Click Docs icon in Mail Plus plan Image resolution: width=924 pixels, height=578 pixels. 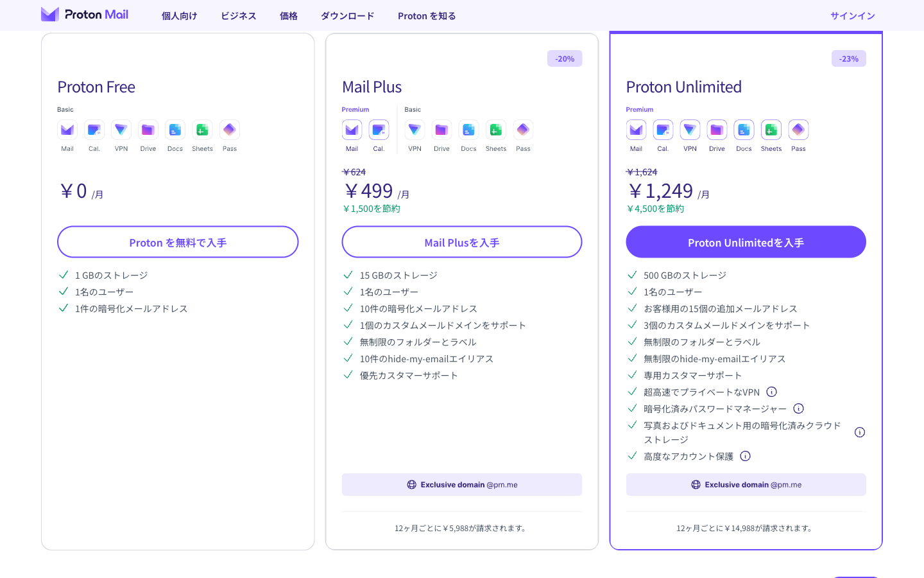tap(468, 130)
